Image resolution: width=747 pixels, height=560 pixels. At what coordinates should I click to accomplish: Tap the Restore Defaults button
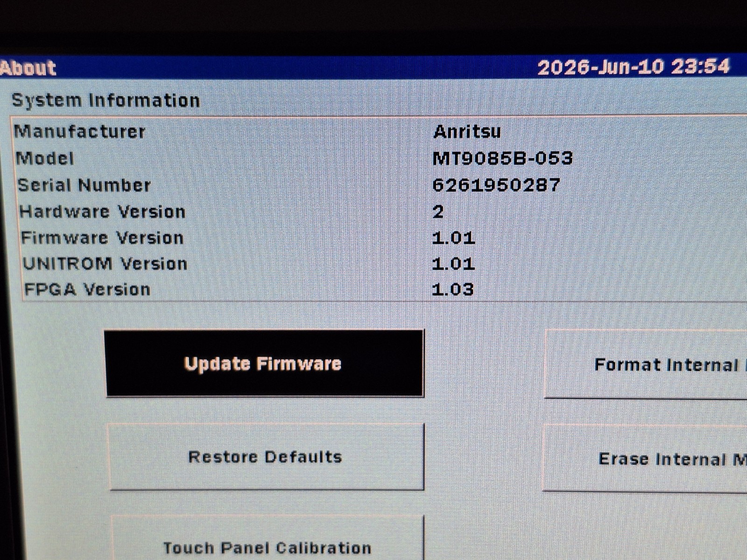[x=266, y=456]
